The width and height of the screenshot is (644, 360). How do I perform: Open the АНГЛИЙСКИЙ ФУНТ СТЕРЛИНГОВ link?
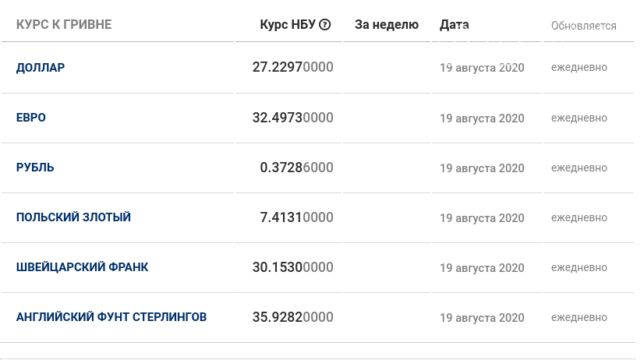[x=111, y=317]
